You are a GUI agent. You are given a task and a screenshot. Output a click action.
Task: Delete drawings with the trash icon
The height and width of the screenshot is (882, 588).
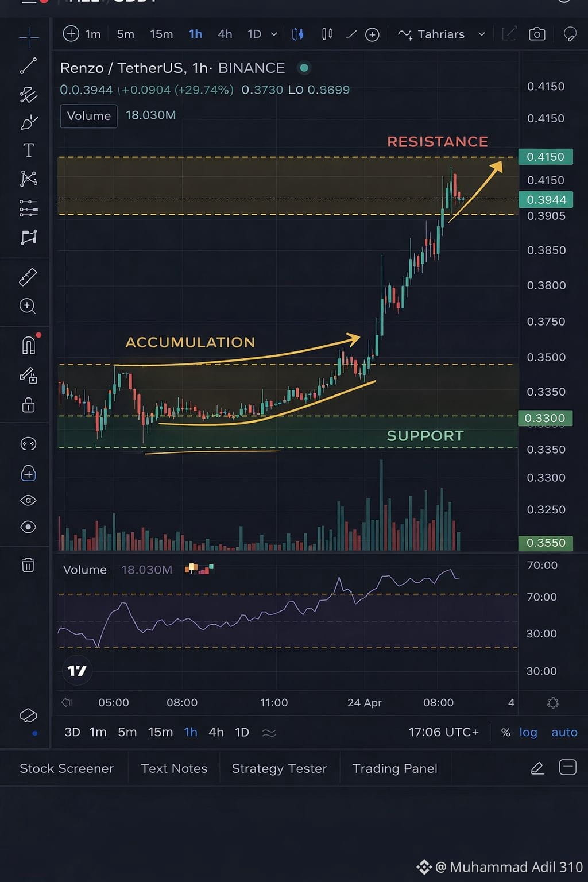(x=28, y=566)
